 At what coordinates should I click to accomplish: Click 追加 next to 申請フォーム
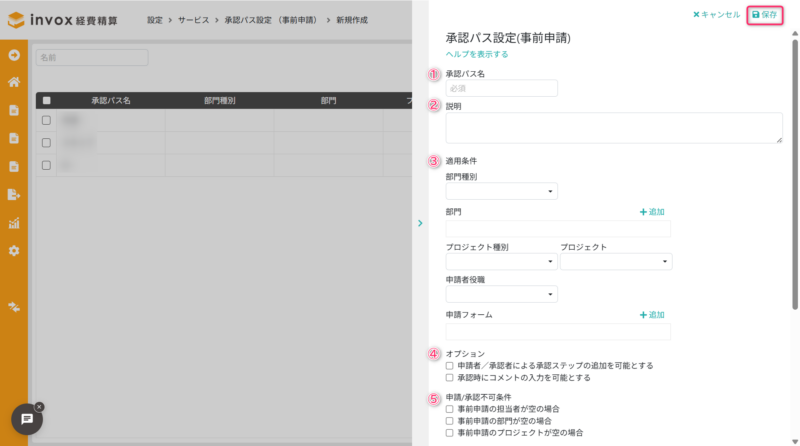[x=652, y=315]
